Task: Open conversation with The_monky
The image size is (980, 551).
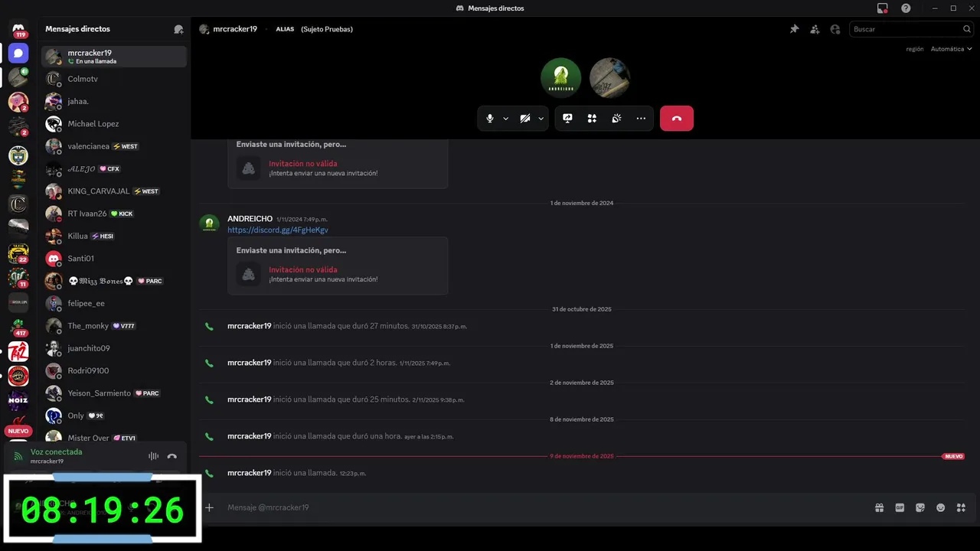Action: [x=114, y=326]
